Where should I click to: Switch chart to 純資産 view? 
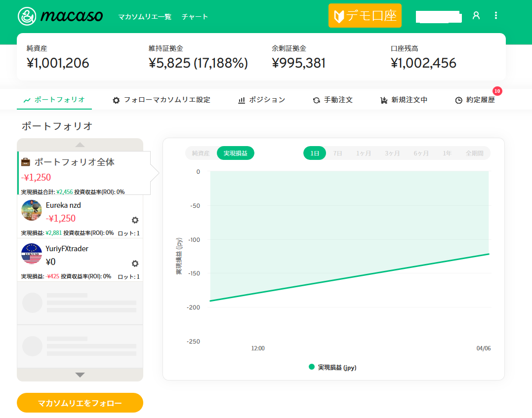click(x=201, y=153)
